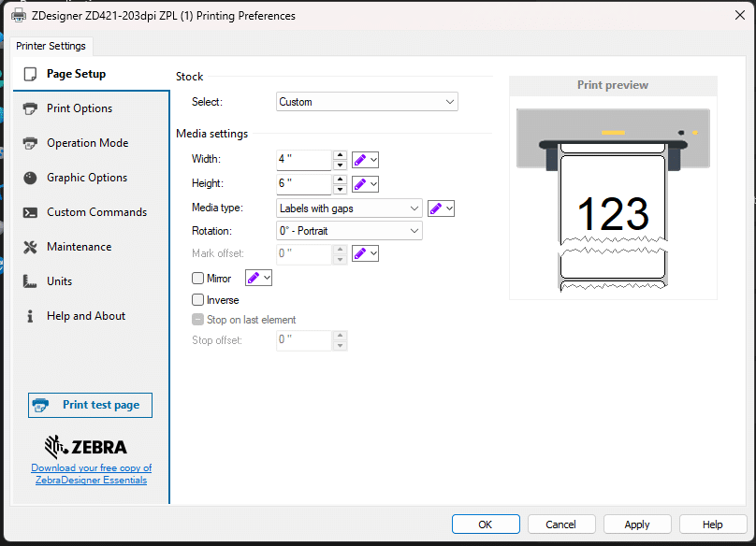Open Help and About section
756x546 pixels.
click(x=91, y=316)
